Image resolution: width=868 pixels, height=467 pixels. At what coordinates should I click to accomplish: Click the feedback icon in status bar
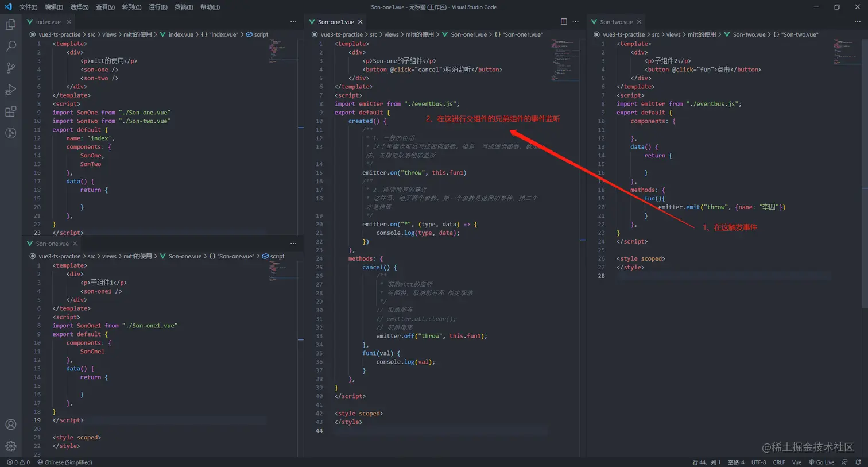844,462
